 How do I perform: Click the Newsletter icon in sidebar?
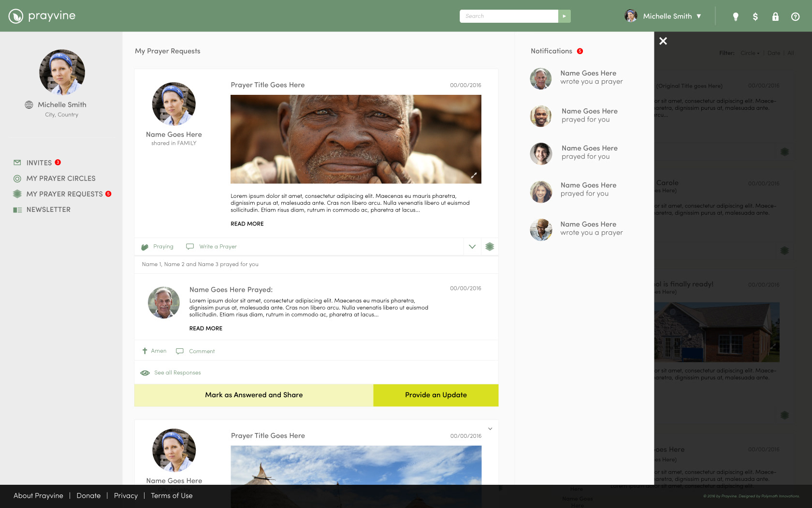coord(17,210)
